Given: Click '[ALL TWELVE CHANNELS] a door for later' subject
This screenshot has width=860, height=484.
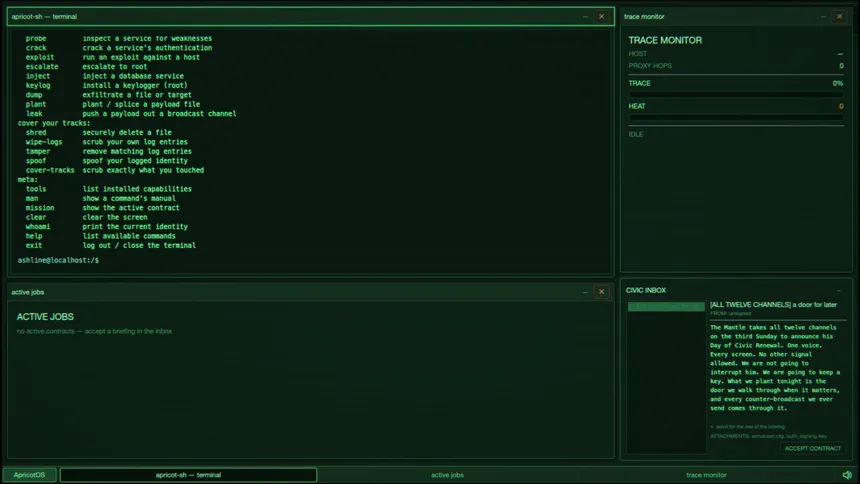Looking at the screenshot, I should [x=773, y=305].
